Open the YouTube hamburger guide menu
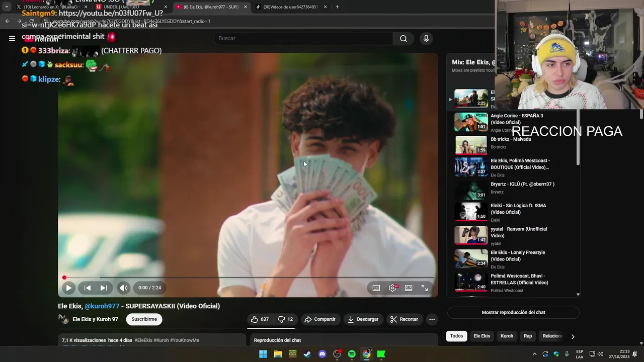 point(12,38)
